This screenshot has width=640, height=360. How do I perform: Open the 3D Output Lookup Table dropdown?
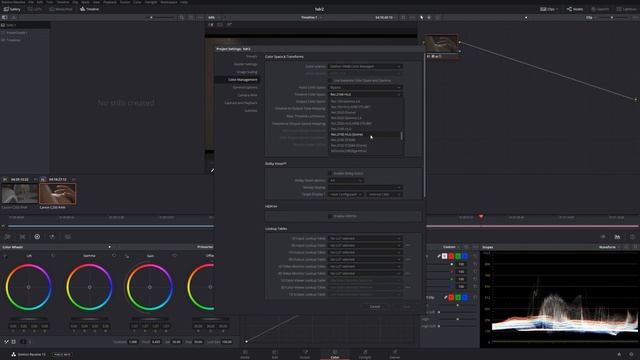click(x=365, y=259)
